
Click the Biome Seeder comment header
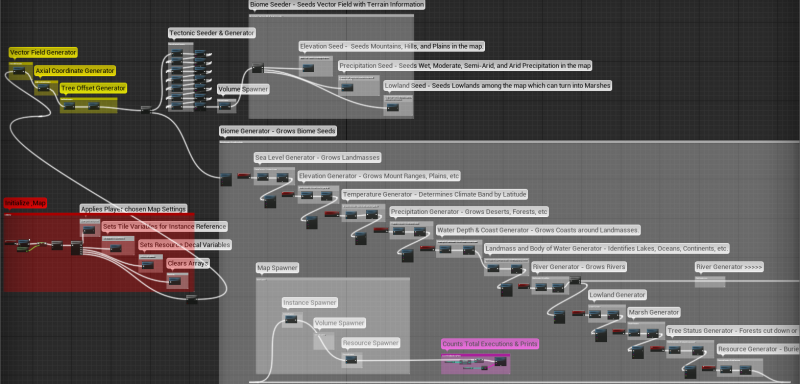tap(337, 5)
